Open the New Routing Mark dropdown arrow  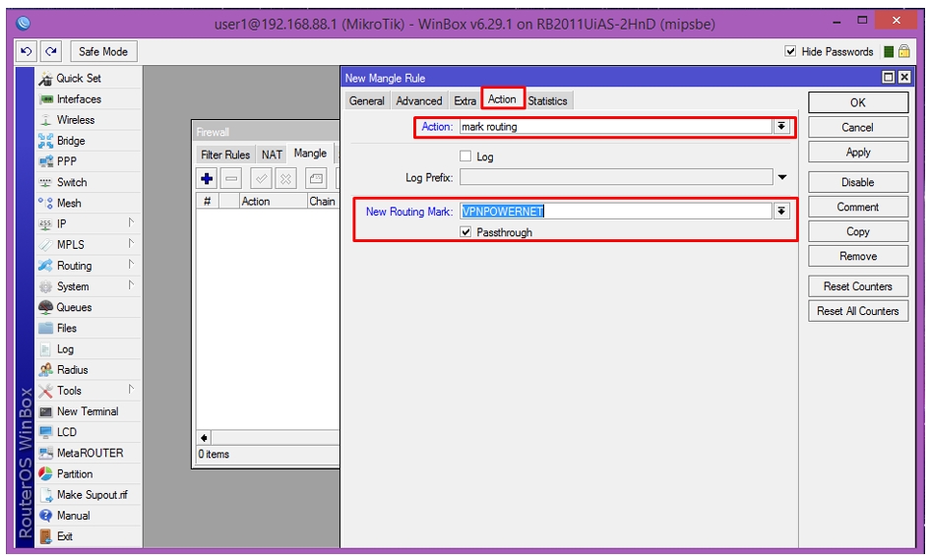[782, 212]
